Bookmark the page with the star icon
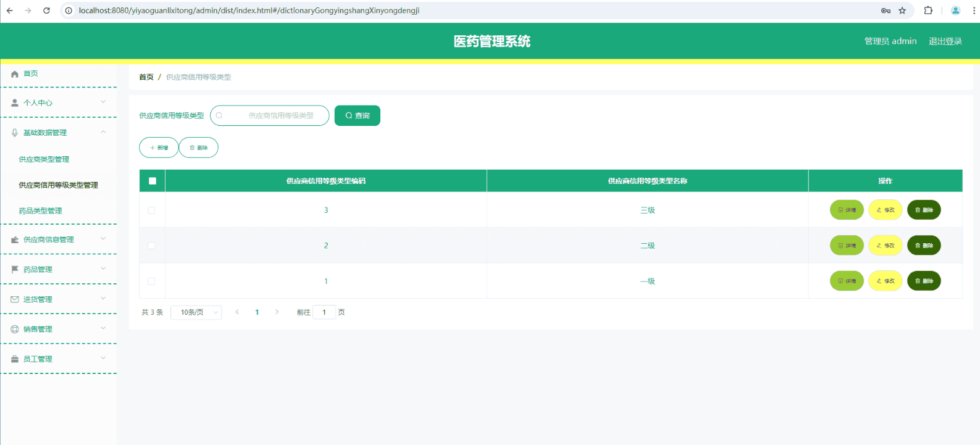 coord(902,10)
